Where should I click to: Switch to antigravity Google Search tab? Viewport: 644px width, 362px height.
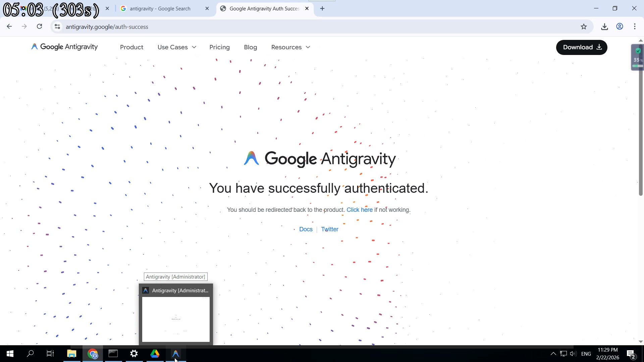click(x=160, y=9)
